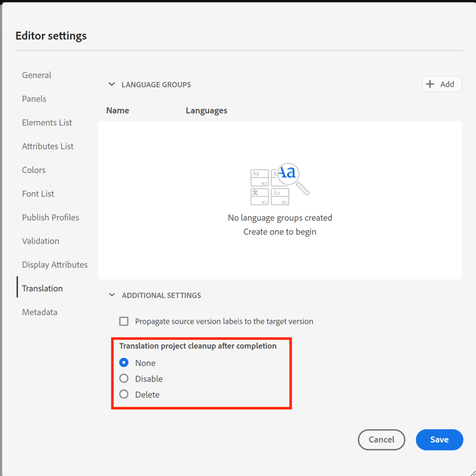
Task: Click the Editor settings title
Action: coord(51,36)
